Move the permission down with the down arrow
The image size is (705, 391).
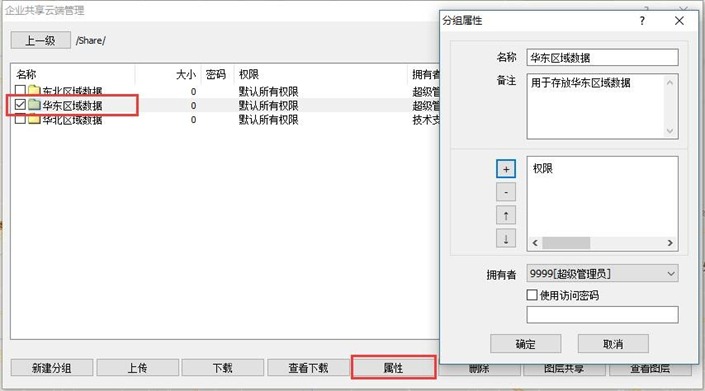[x=506, y=238]
